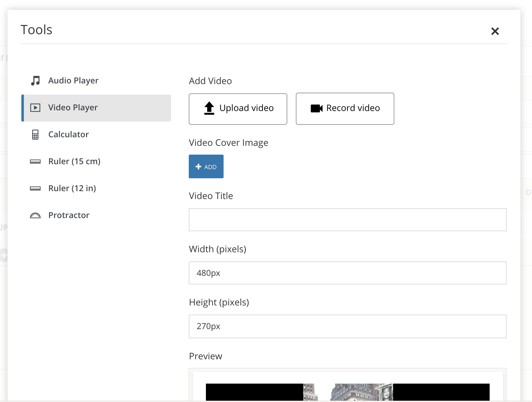This screenshot has width=532, height=402.
Task: Close the Tools dialog
Action: pyautogui.click(x=495, y=31)
